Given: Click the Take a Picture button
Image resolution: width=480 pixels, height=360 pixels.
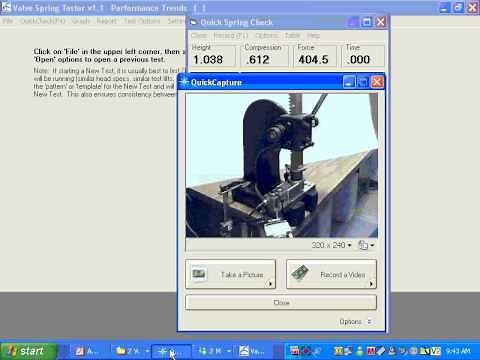Looking at the screenshot, I should [231, 274].
